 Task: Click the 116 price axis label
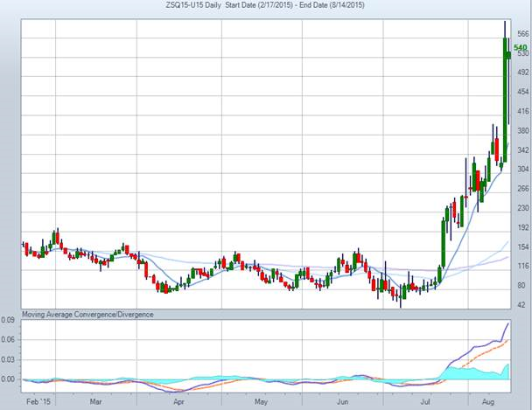coord(521,265)
